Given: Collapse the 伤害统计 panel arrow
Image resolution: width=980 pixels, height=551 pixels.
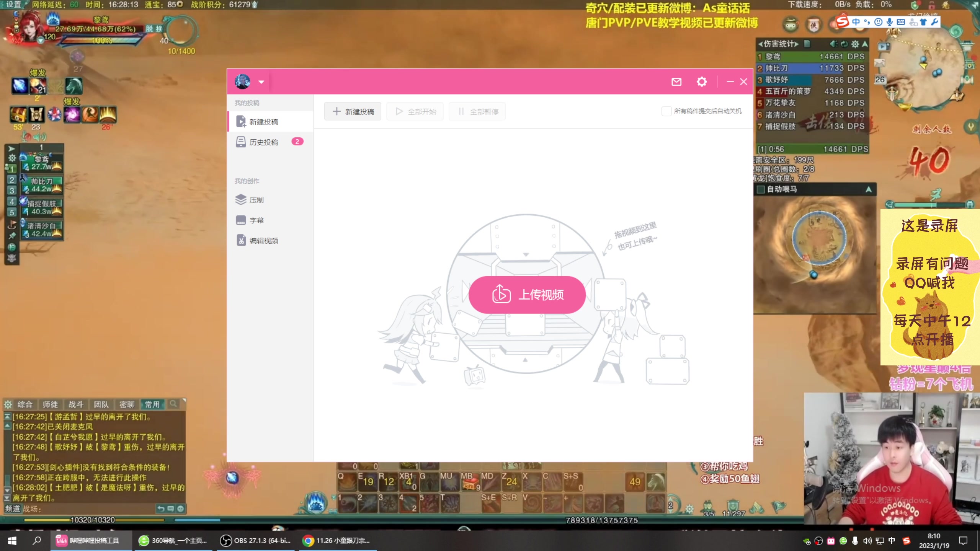Looking at the screenshot, I should [865, 44].
